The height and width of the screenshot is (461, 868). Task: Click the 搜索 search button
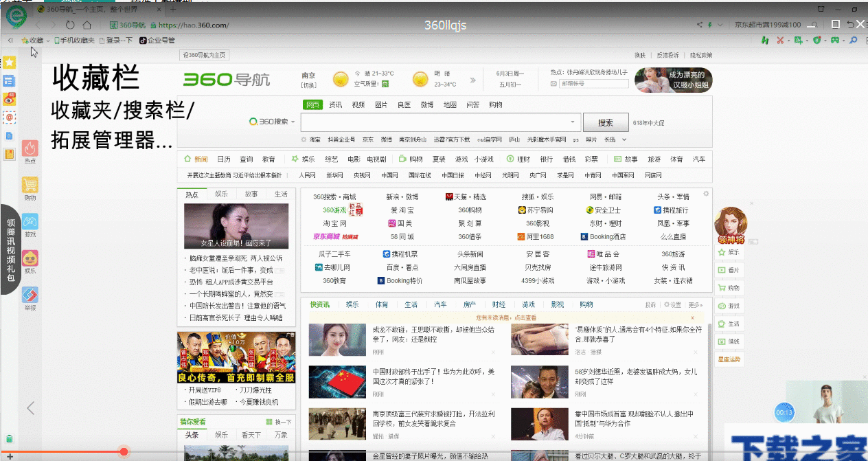pyautogui.click(x=605, y=122)
